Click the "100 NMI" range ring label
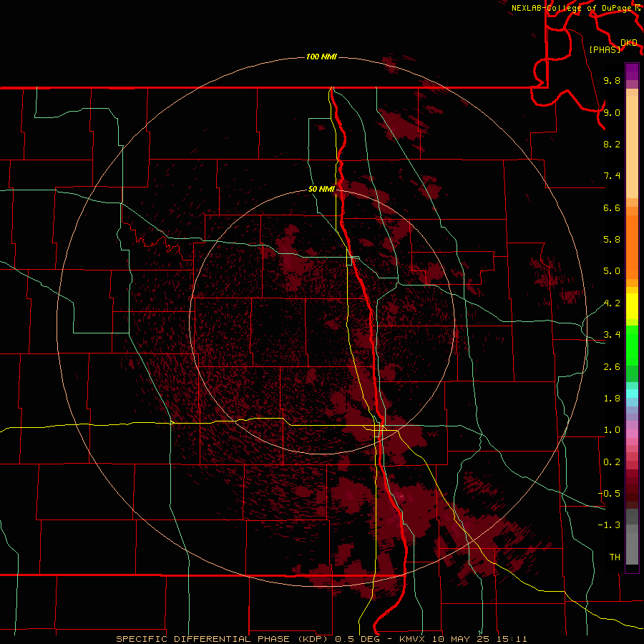 point(321,57)
